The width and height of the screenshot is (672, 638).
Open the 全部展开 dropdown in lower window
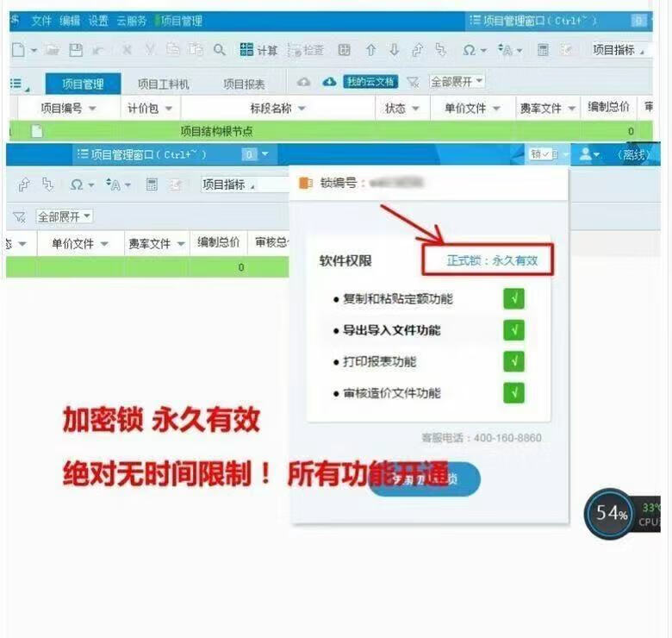(64, 216)
